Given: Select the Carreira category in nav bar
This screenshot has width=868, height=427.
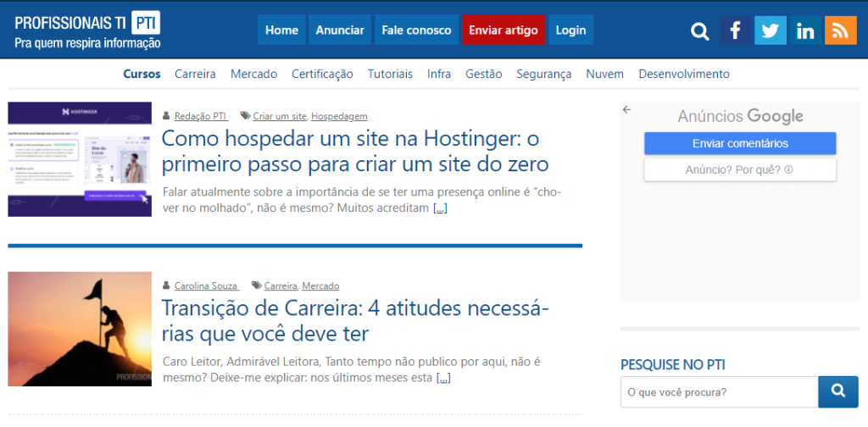Looking at the screenshot, I should tap(196, 74).
